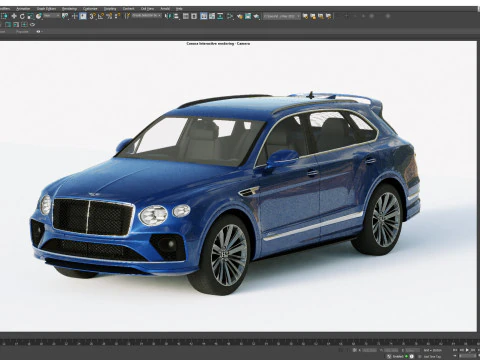Screen dimensions: 480x360
Task: Click the Add Time Tag label
Action: pos(432,357)
